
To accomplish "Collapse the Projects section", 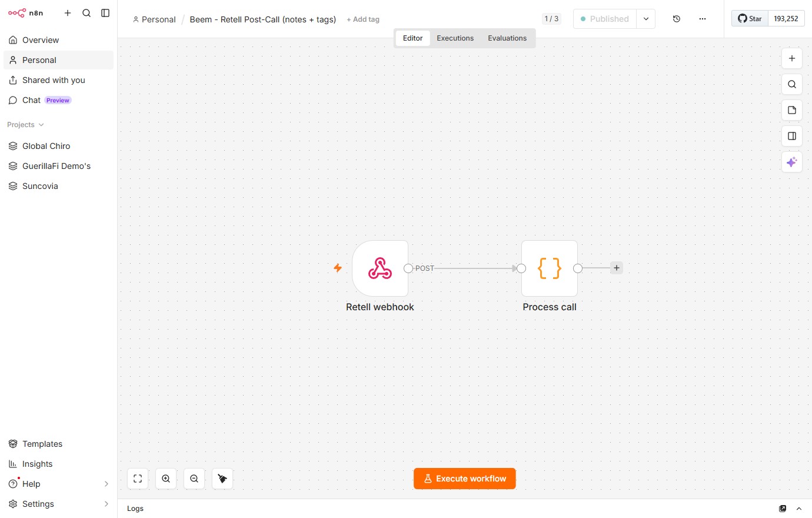I will [x=25, y=125].
